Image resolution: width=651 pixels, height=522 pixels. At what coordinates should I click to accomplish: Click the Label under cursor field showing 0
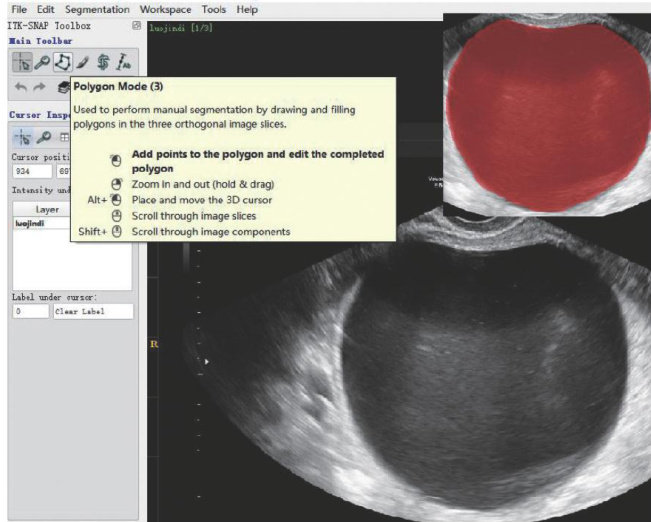[x=31, y=311]
